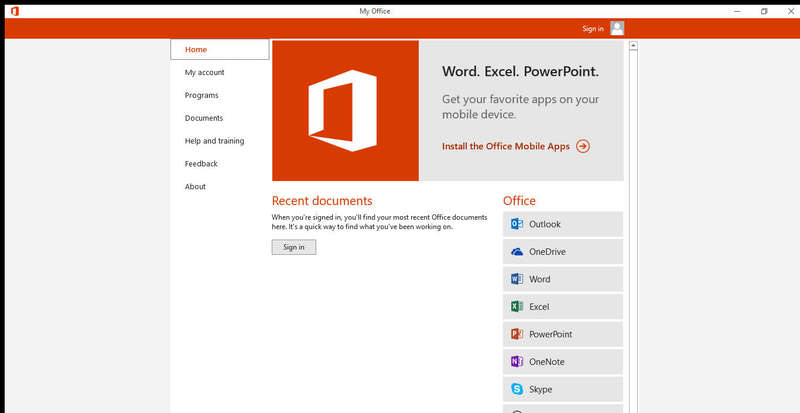This screenshot has height=413, width=800.
Task: Launch Skype from the Office list
Action: 563,390
